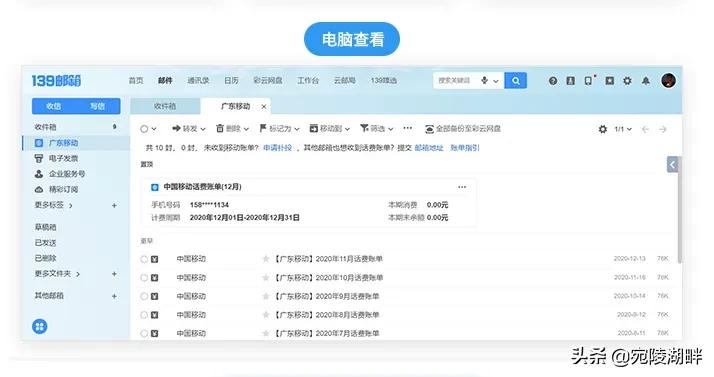Go to next page with right arrow
The height and width of the screenshot is (377, 714).
coord(663,129)
